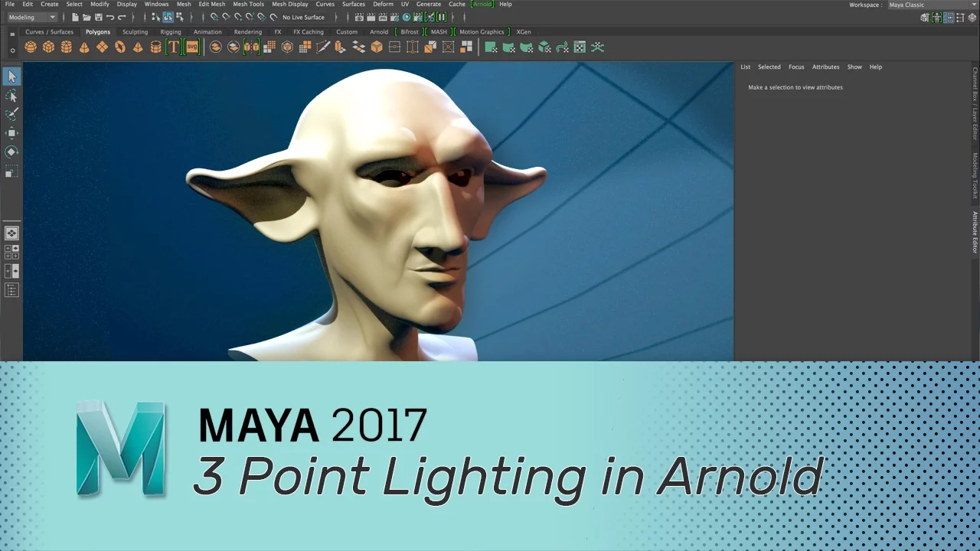The height and width of the screenshot is (551, 980).
Task: Activate the Lasso select tool
Action: pyautogui.click(x=11, y=96)
